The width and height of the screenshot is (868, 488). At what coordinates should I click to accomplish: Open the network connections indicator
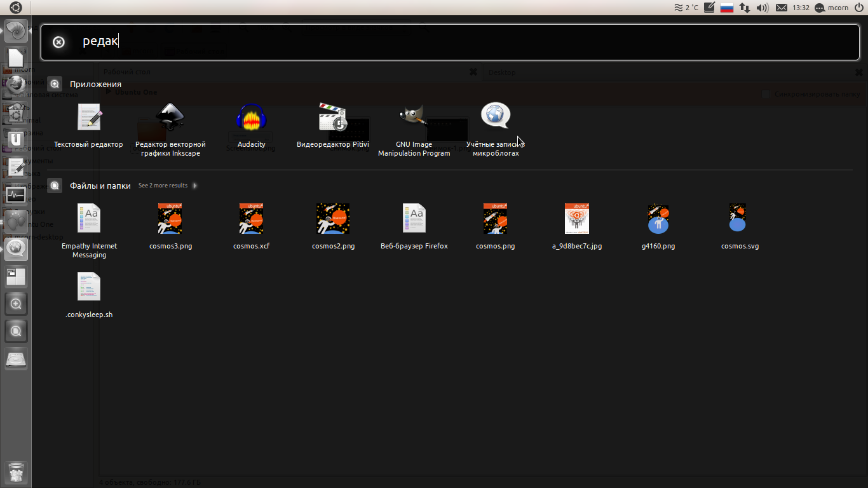pyautogui.click(x=745, y=8)
